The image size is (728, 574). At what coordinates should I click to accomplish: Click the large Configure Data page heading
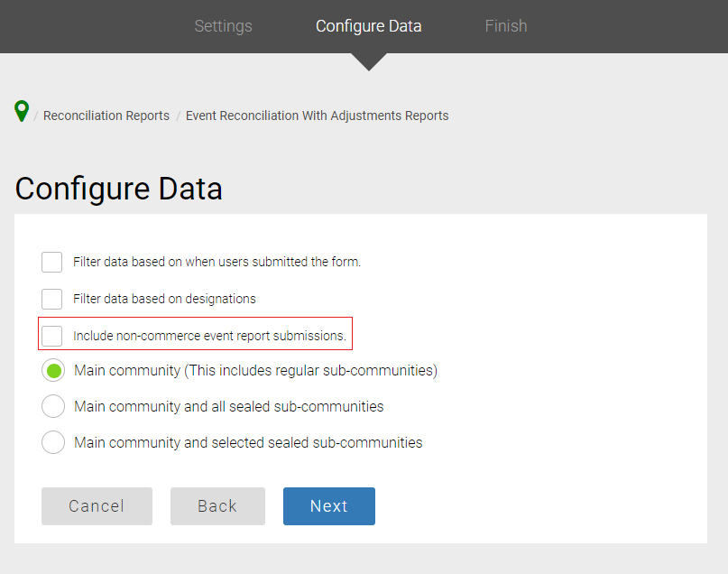click(x=119, y=189)
